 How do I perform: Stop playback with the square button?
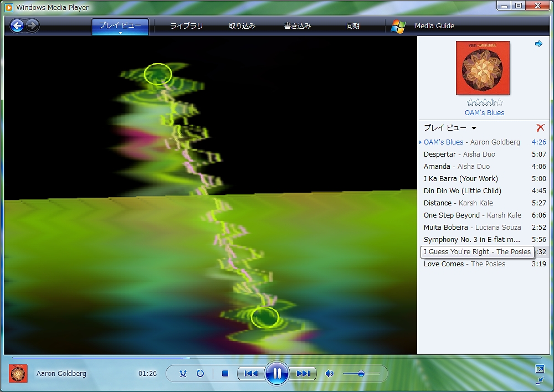tap(225, 374)
